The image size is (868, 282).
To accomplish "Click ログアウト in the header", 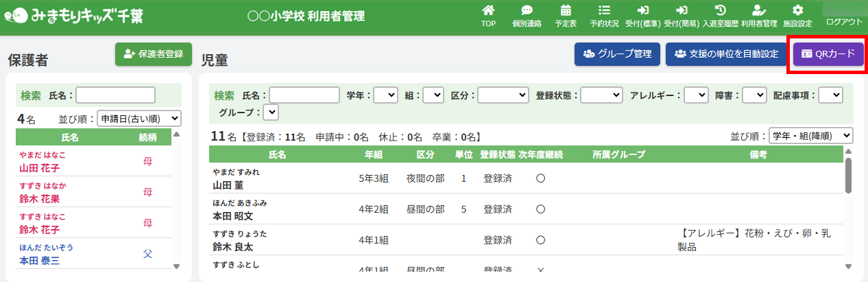I will (x=844, y=22).
